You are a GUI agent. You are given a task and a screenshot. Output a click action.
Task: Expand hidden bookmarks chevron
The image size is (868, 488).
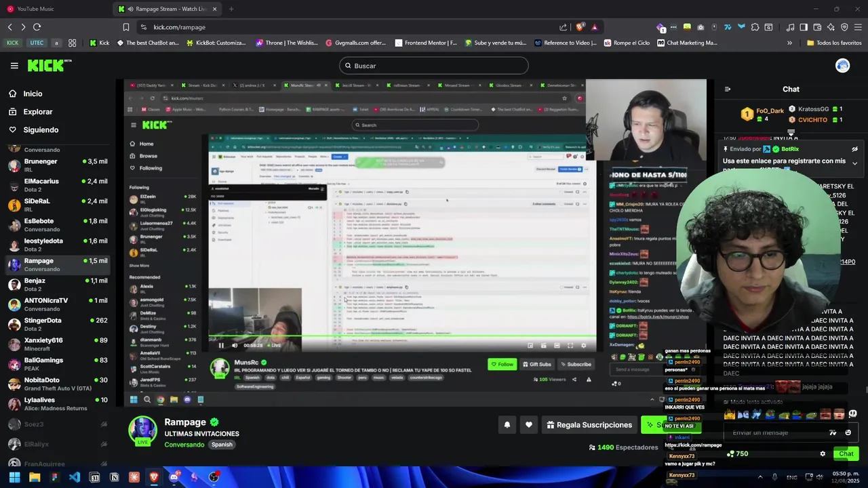coord(789,43)
